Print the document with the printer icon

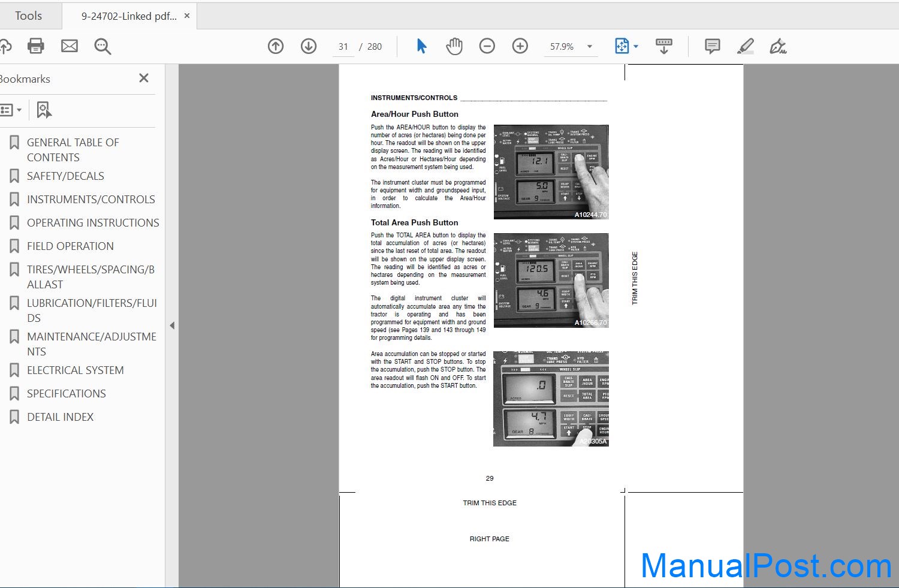point(36,46)
